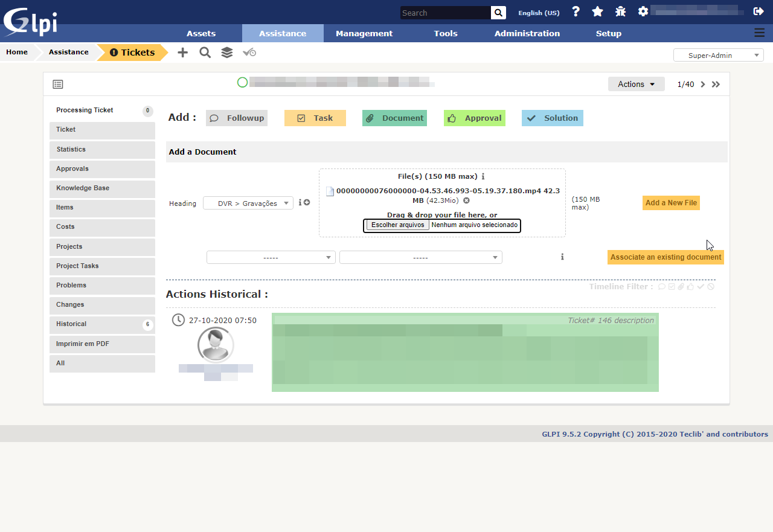Open saved searches list stack icon

[x=226, y=53]
